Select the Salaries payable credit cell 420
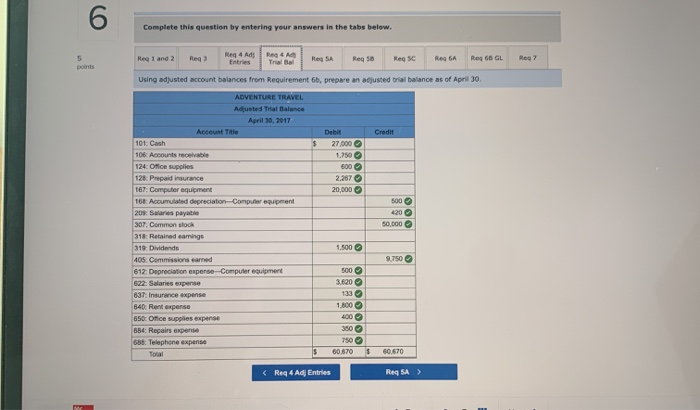This screenshot has width=700, height=410. point(390,213)
